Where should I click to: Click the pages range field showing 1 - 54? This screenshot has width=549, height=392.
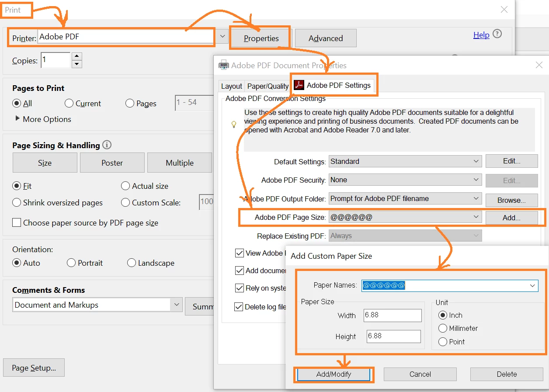pyautogui.click(x=194, y=103)
